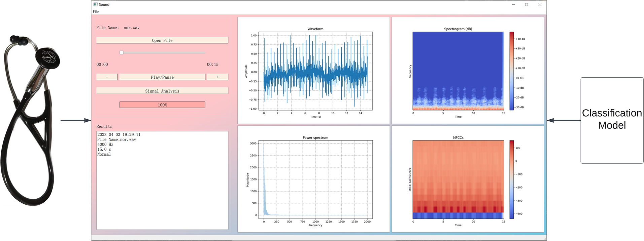Screen dimensions: 644x241
Task: Select the Waveform plot
Action: coord(318,71)
